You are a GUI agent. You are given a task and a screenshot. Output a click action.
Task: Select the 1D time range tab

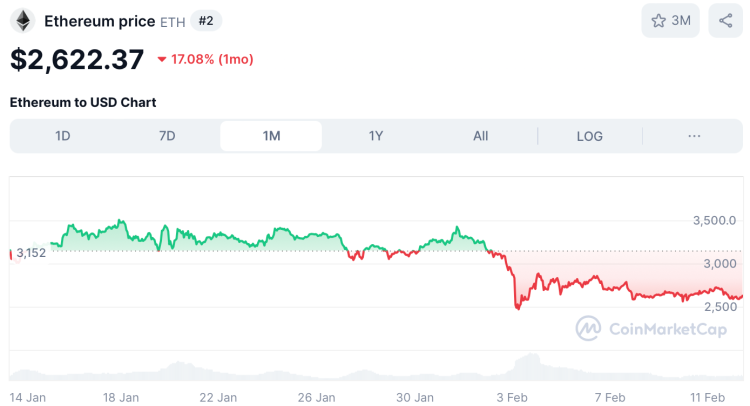coord(63,136)
